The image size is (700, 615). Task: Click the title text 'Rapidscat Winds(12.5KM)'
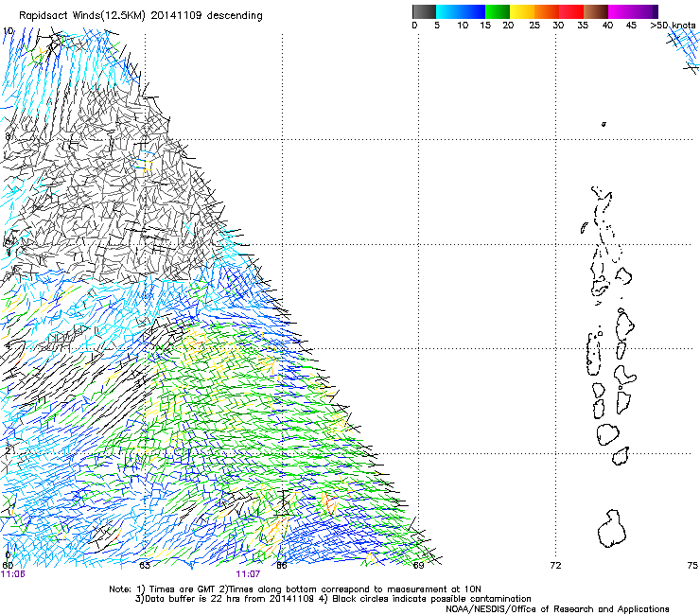[x=82, y=16]
